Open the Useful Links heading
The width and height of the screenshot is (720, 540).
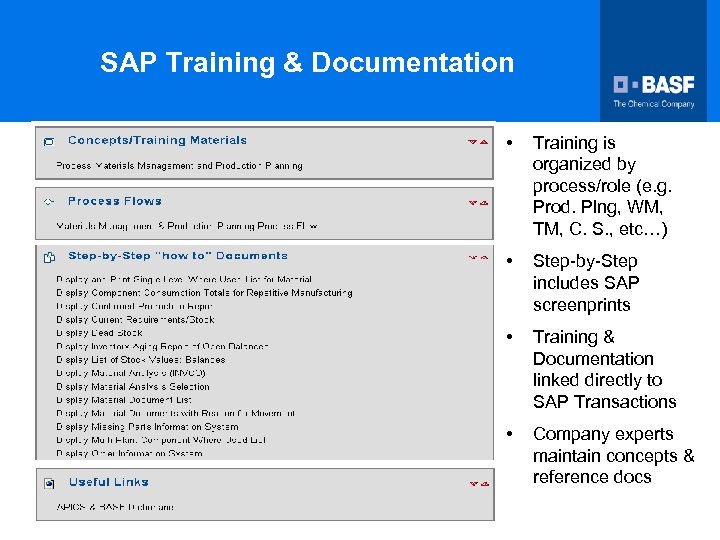[109, 482]
